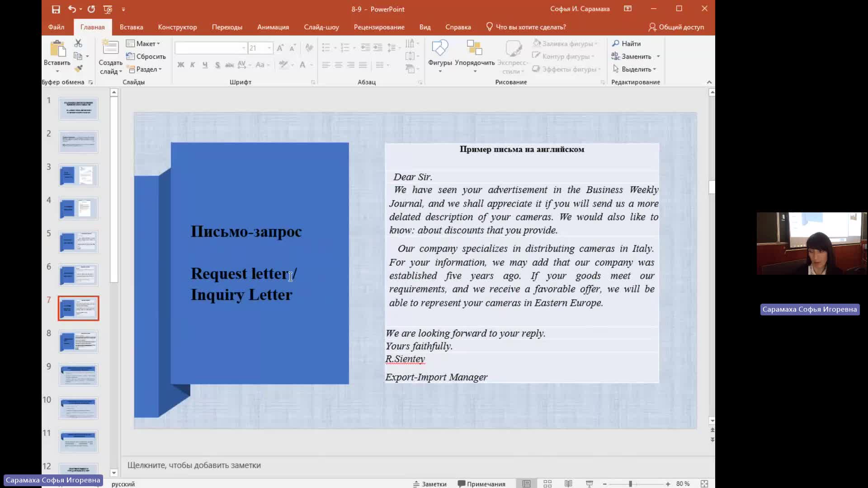Viewport: 868px width, 488px height.
Task: Open the Шрифт font dialog launcher
Action: [313, 82]
